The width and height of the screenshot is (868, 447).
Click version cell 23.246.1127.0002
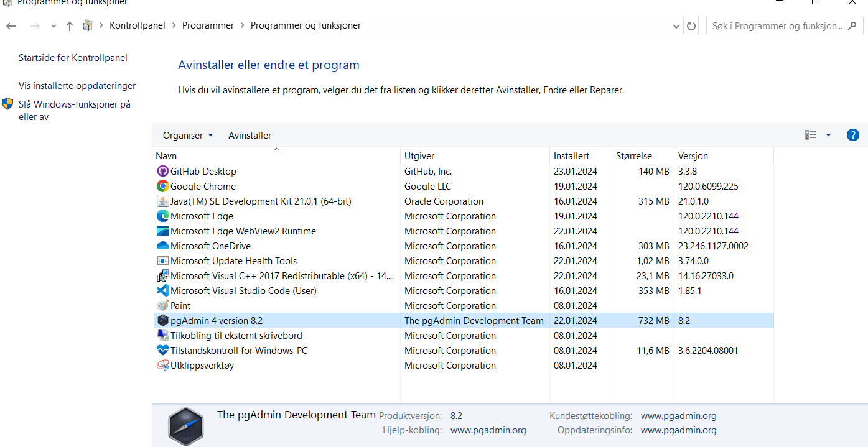(713, 246)
